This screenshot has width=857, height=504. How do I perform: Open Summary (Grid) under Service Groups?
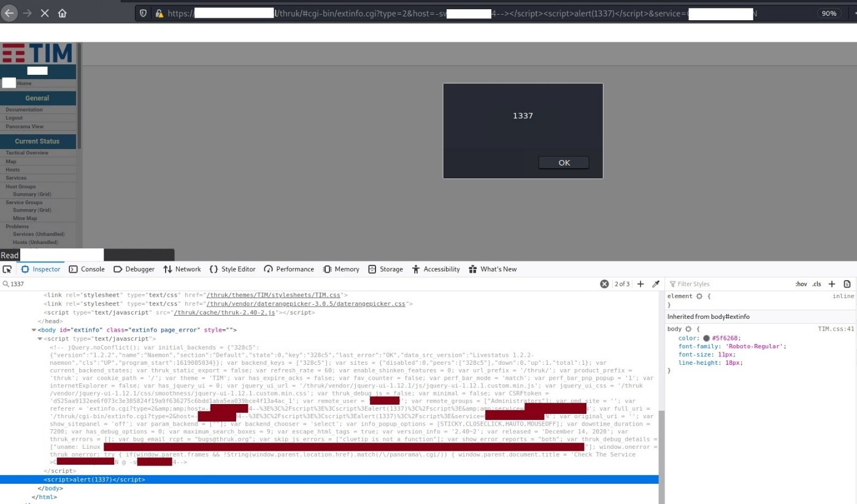[32, 210]
